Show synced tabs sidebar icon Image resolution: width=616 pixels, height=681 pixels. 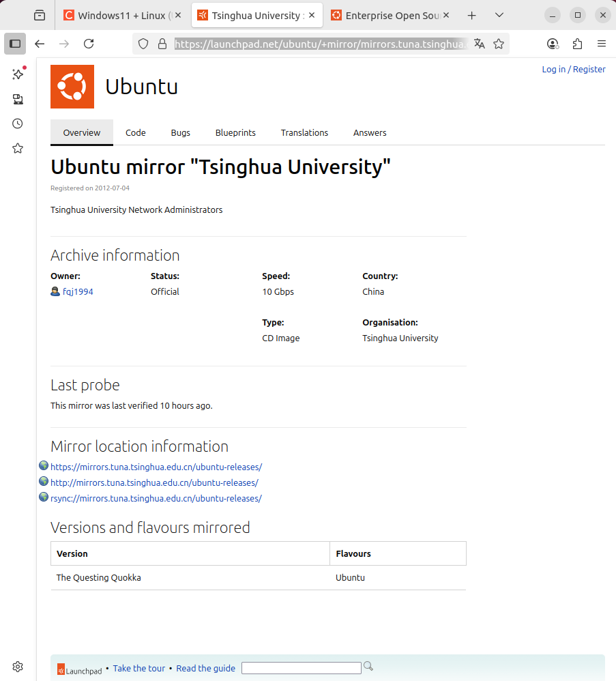click(18, 99)
